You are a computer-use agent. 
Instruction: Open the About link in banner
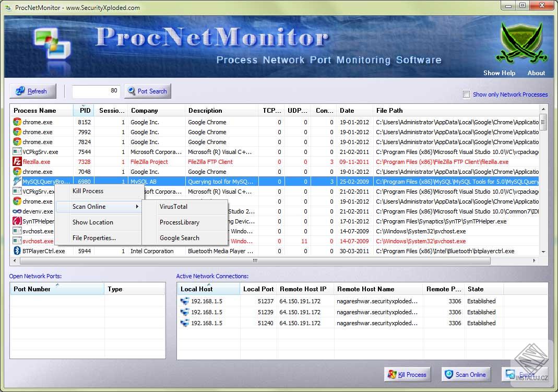coord(536,73)
